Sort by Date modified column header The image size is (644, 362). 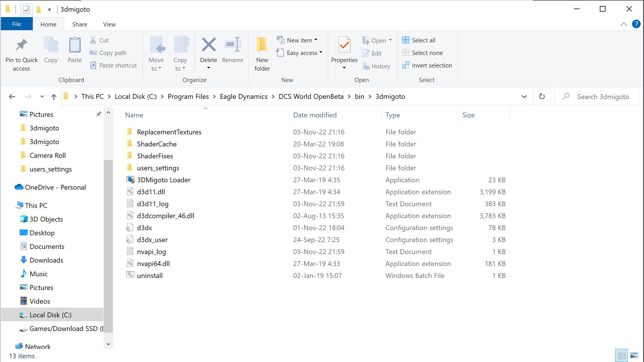coord(315,115)
